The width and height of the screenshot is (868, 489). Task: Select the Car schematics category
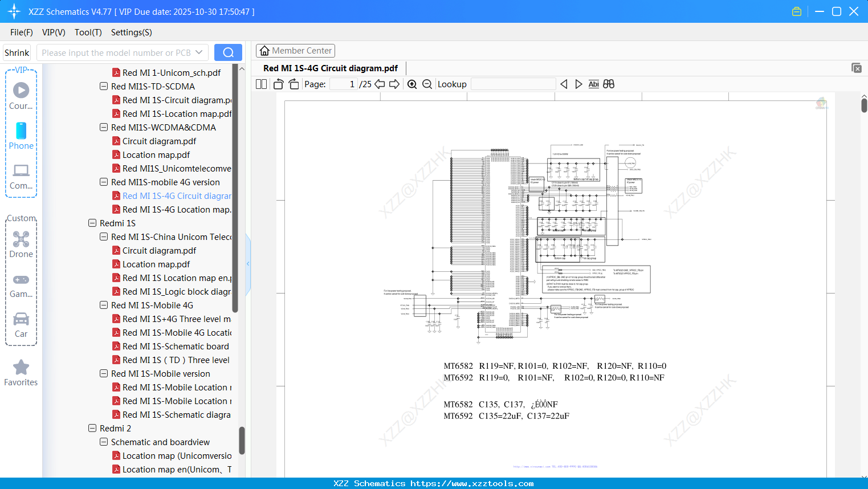pos(21,319)
